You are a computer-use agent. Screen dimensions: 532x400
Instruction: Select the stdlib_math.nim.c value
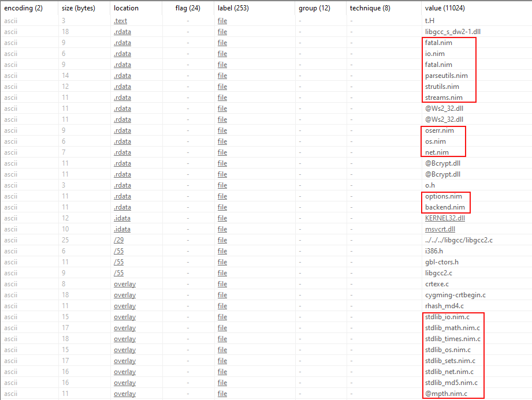[452, 328]
